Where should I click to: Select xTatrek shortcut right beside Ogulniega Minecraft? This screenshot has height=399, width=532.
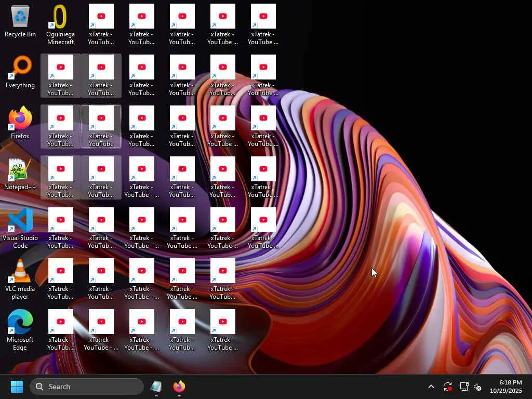coord(101,24)
